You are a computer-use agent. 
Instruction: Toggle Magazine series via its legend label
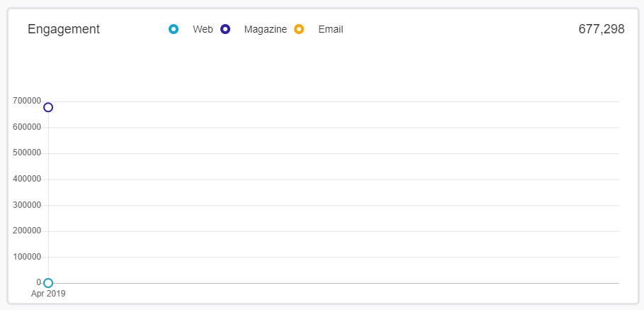265,29
